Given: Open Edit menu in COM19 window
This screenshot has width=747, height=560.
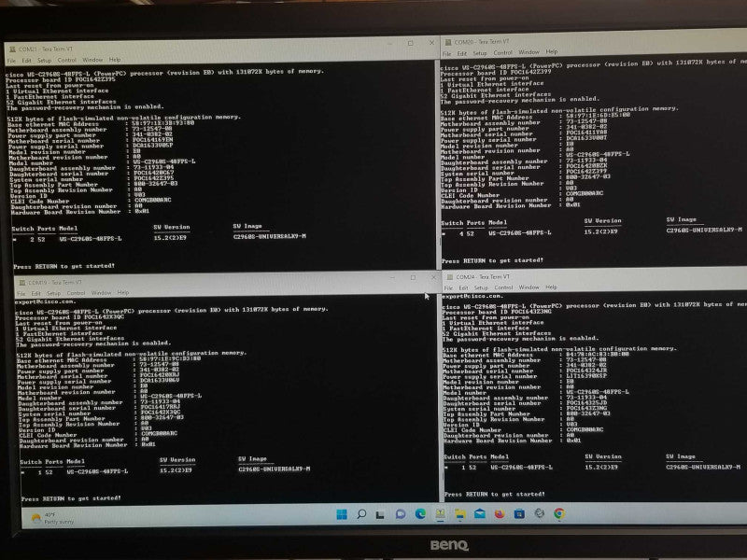Looking at the screenshot, I should point(36,294).
